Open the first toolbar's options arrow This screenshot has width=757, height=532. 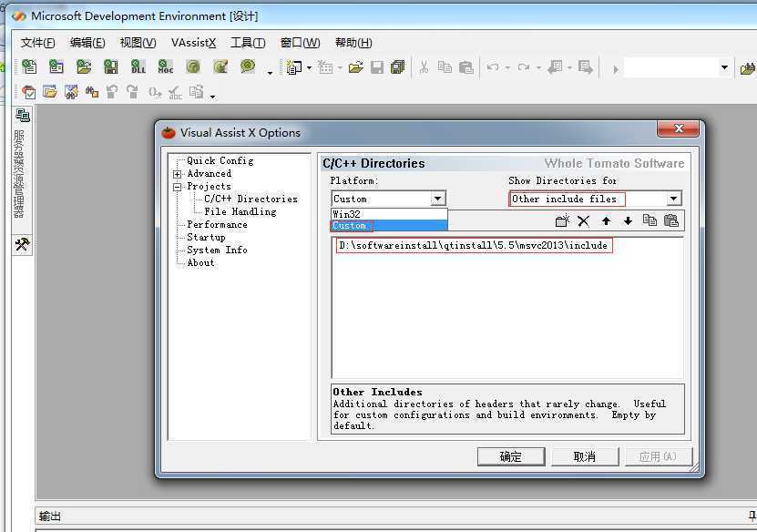270,73
